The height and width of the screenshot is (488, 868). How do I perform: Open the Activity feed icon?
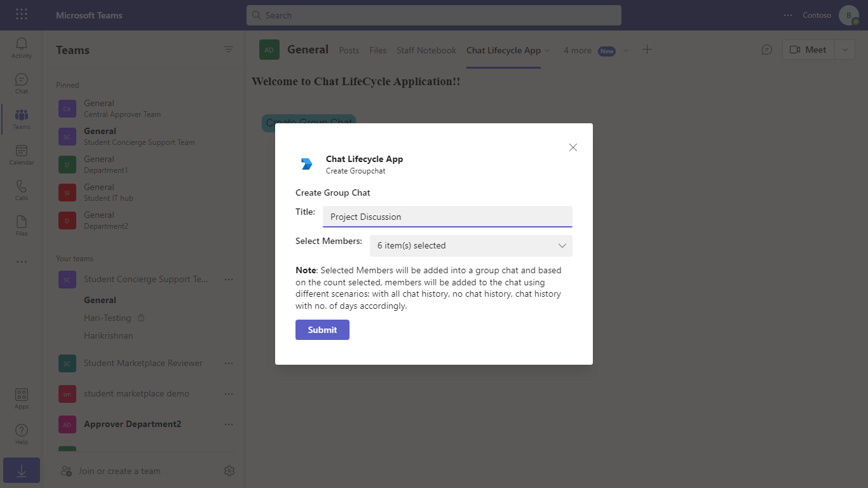[22, 48]
